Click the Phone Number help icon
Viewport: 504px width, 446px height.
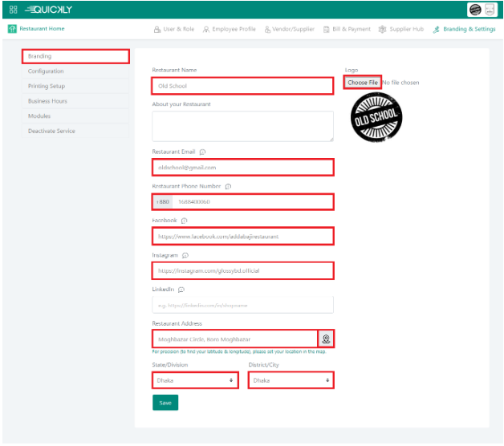[x=228, y=186]
